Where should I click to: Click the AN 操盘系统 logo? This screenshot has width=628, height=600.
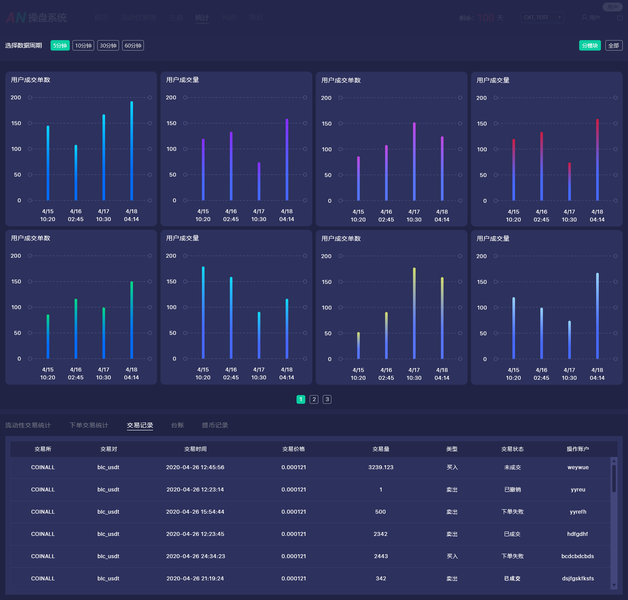pyautogui.click(x=36, y=18)
